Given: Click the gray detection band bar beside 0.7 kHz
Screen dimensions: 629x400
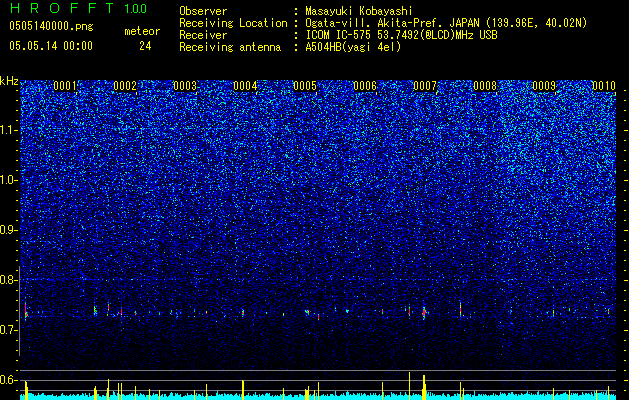Looking at the screenshot, I should point(19,311).
